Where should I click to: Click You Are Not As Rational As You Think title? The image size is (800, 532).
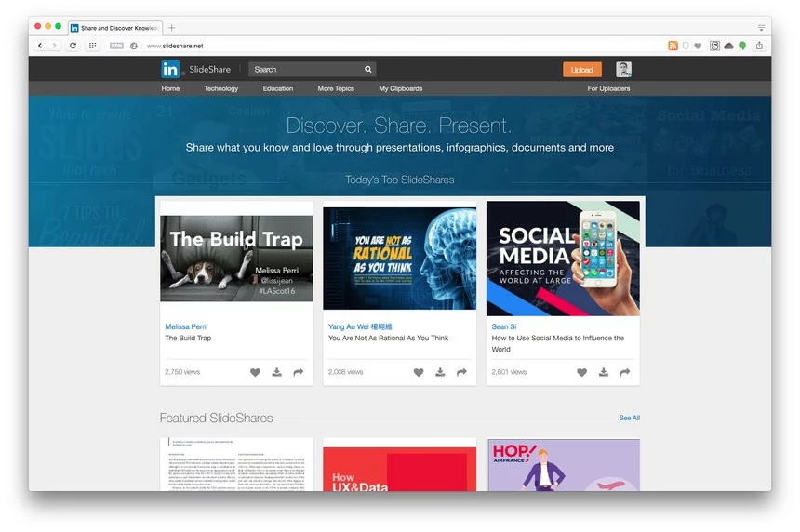pos(388,338)
